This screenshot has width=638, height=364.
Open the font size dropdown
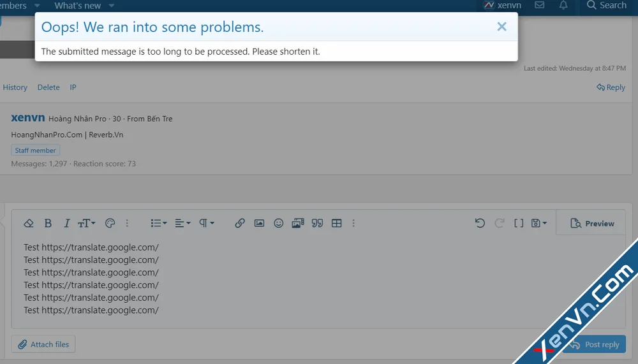pos(86,223)
